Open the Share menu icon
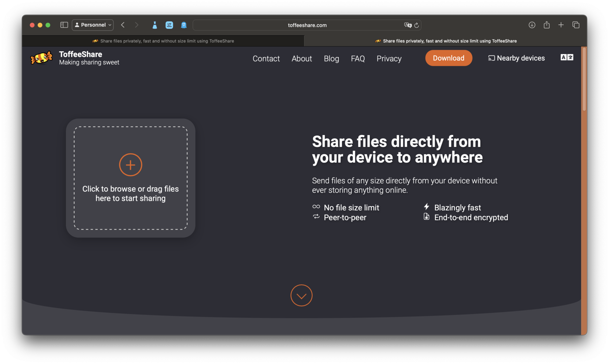This screenshot has height=364, width=609. (x=547, y=25)
